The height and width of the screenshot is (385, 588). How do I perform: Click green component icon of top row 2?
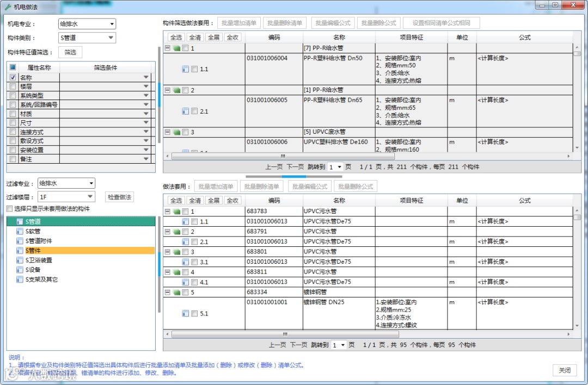pyautogui.click(x=176, y=90)
